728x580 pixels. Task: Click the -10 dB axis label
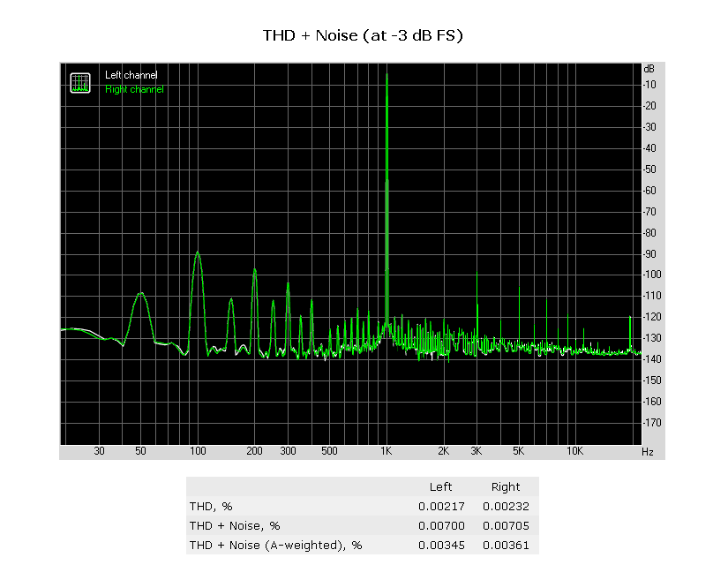pos(649,85)
